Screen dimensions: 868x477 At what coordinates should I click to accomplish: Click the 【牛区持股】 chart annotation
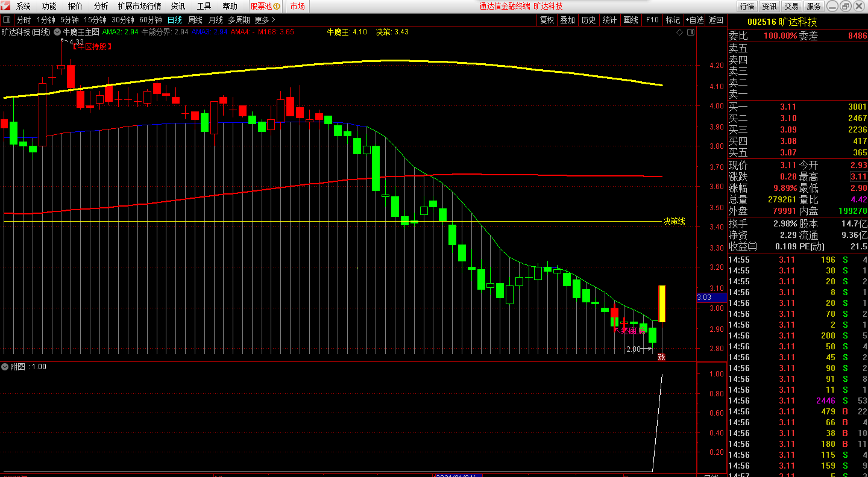(x=93, y=46)
